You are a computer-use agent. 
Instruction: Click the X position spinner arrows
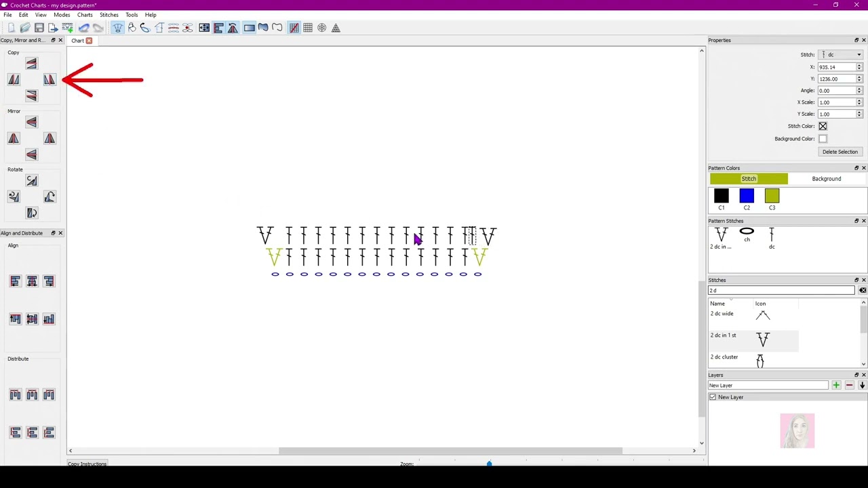(859, 67)
